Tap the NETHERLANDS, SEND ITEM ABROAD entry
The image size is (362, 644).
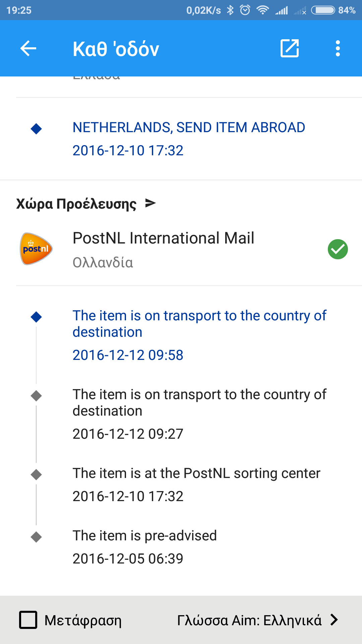(x=189, y=127)
